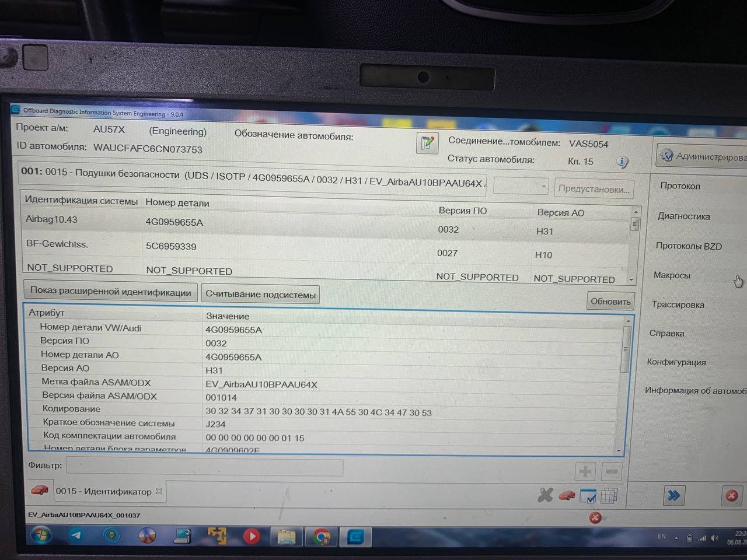Viewport: 747px width, 560px height.
Task: Select the Airbag10.43 system row
Action: [327, 225]
